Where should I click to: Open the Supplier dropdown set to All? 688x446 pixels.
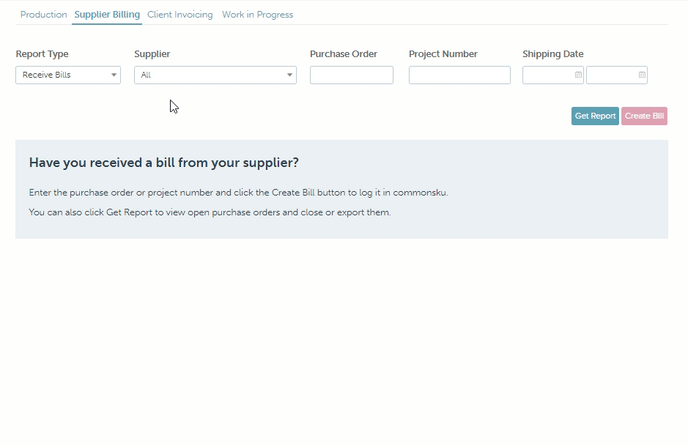(x=215, y=75)
